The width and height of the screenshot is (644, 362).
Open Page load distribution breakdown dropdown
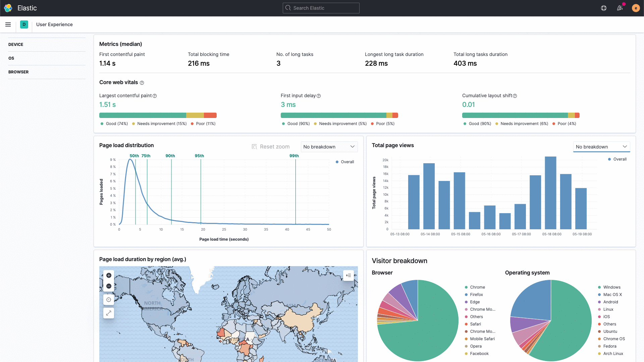[x=329, y=147]
